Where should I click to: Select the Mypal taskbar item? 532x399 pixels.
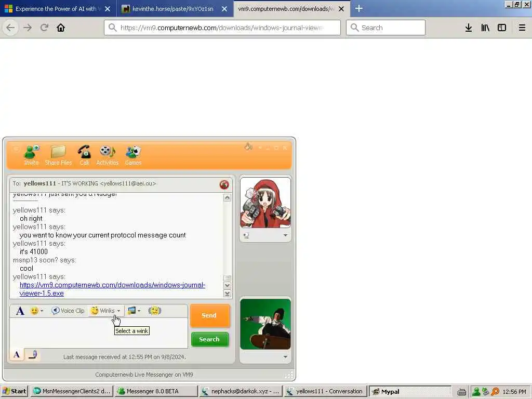click(x=409, y=391)
